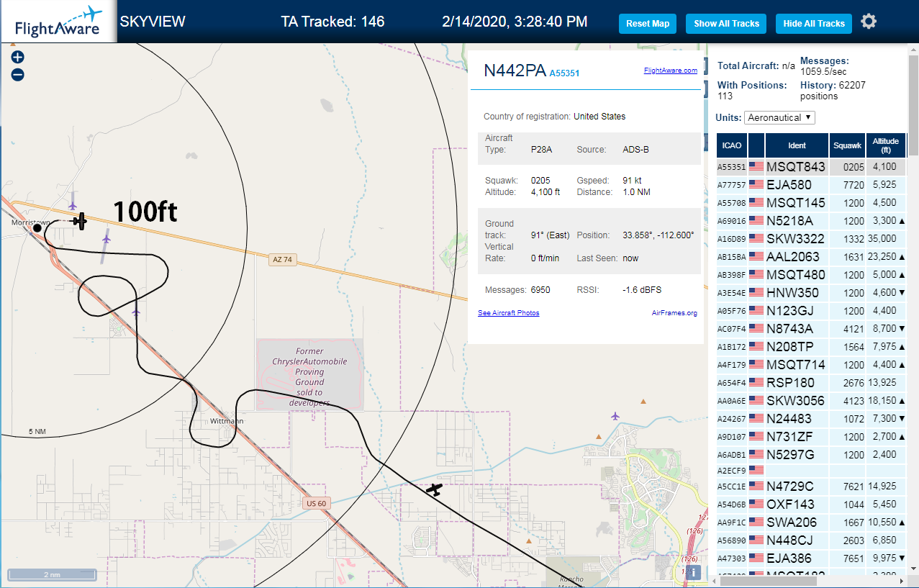Click the climb arrow in AAL2063 row
919x588 pixels.
click(x=903, y=257)
